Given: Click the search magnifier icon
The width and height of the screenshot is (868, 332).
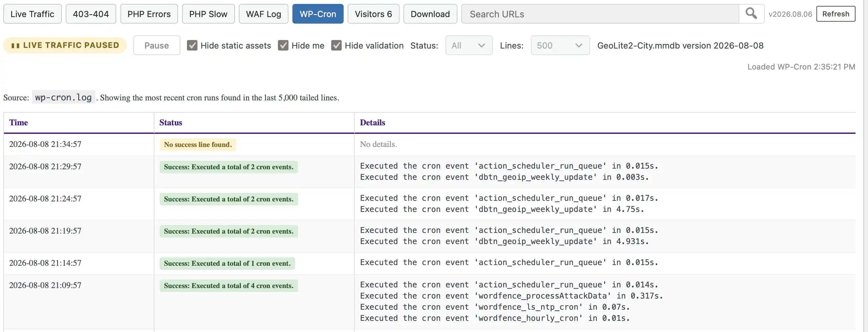Looking at the screenshot, I should tap(751, 14).
